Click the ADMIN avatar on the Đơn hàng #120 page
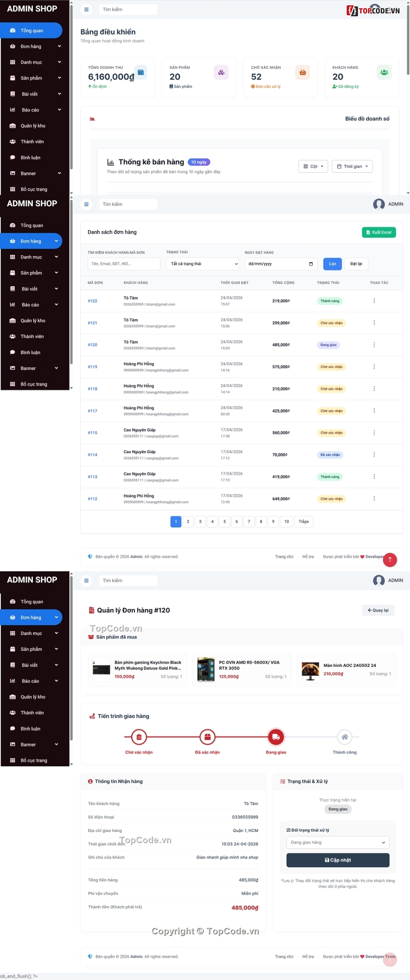 pos(379,580)
